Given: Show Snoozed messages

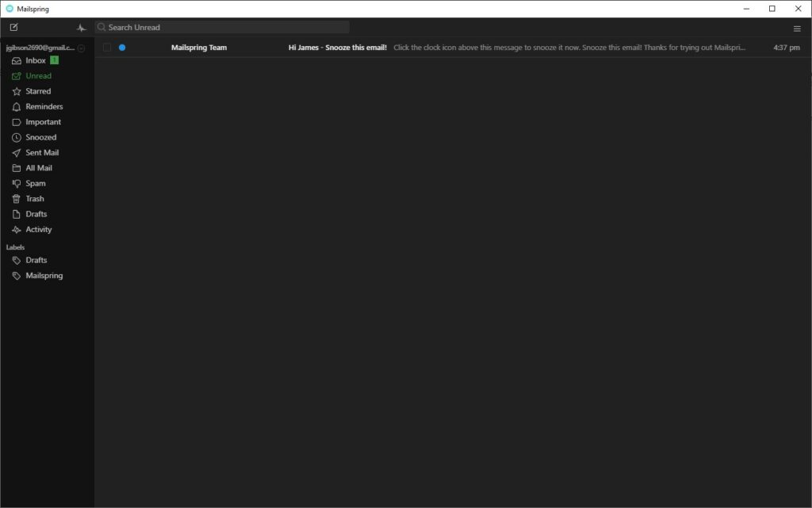Looking at the screenshot, I should [41, 137].
